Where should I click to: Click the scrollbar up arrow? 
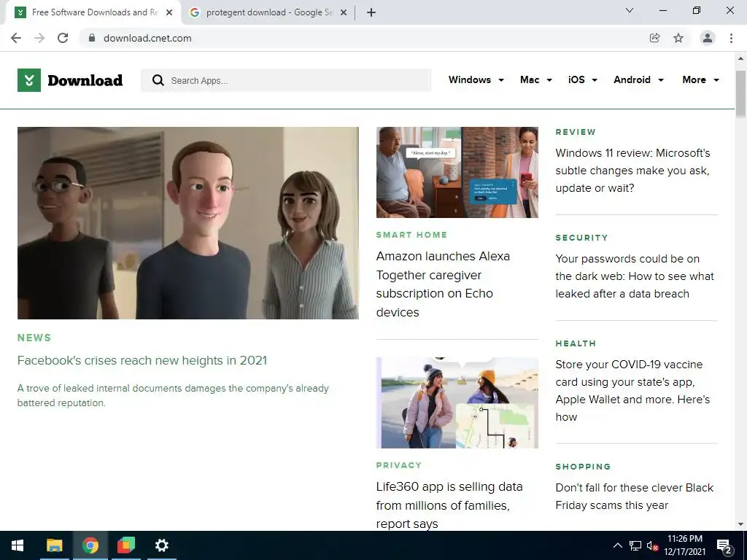[740, 58]
